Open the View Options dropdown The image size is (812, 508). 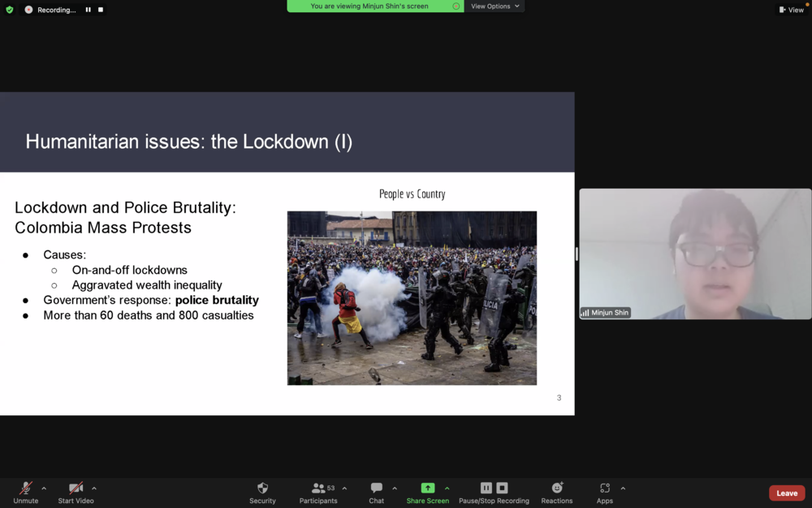click(x=495, y=7)
